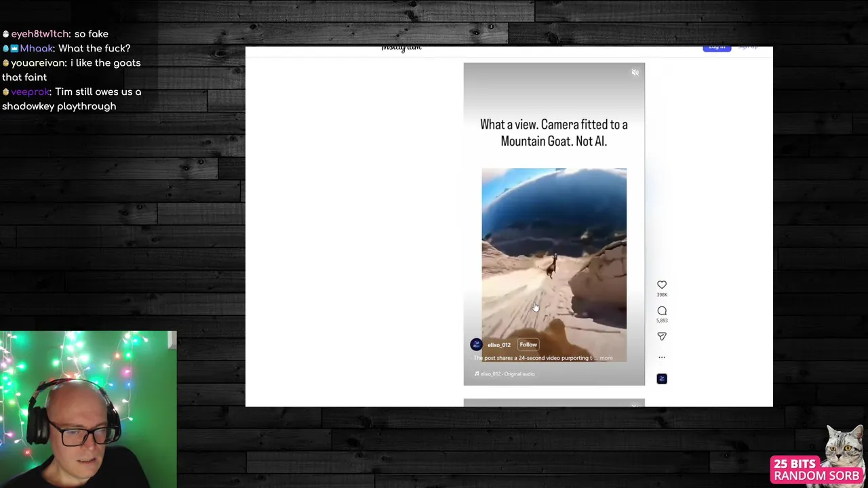This screenshot has height=488, width=868.
Task: Click the 5,893 comment count
Action: pos(662,321)
